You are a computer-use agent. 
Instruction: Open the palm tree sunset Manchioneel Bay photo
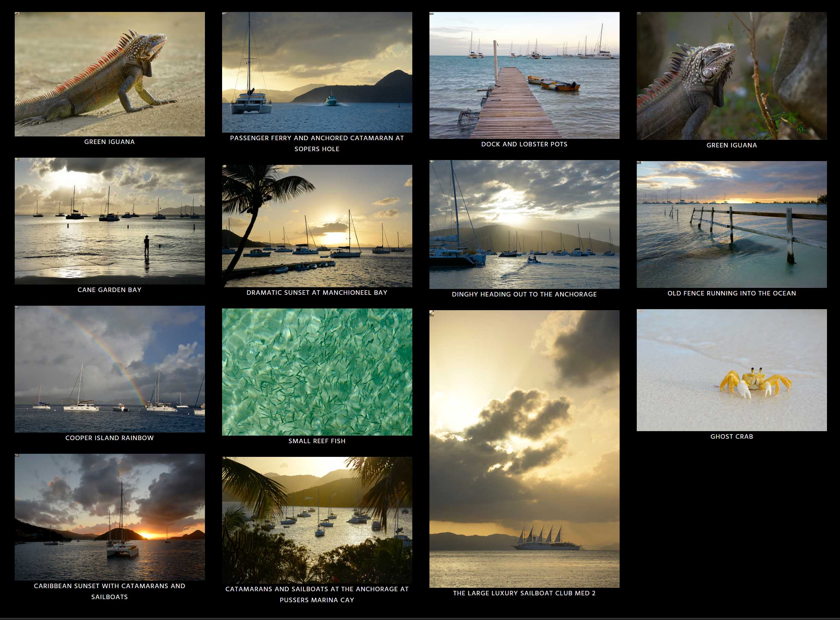317,226
